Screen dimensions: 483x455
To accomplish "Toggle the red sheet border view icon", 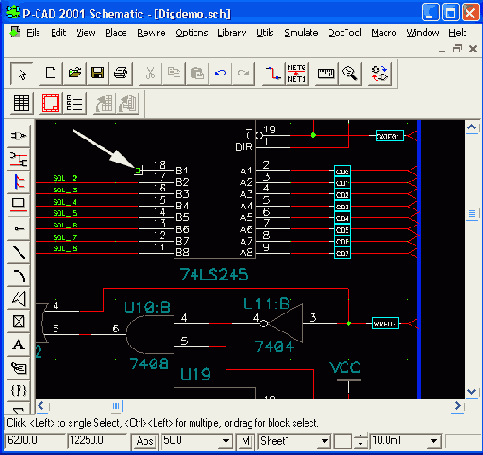I will point(50,103).
